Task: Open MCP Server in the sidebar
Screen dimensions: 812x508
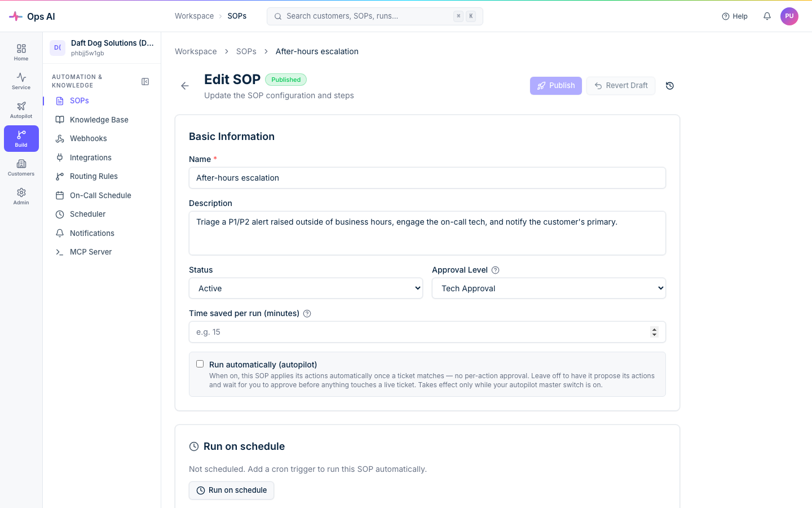Action: point(102,252)
